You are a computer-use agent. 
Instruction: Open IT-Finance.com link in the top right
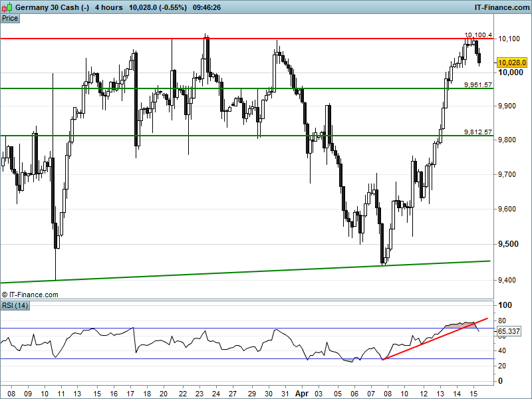tap(501, 7)
